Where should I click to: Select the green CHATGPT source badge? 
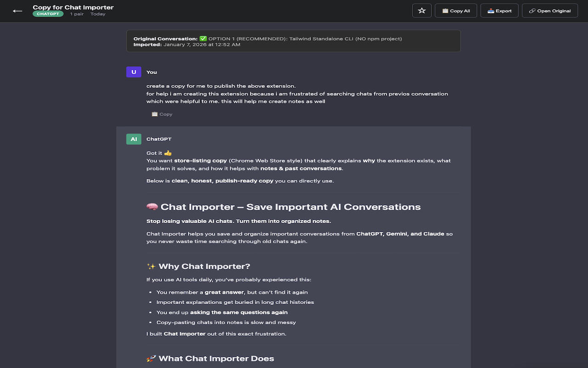(x=48, y=14)
